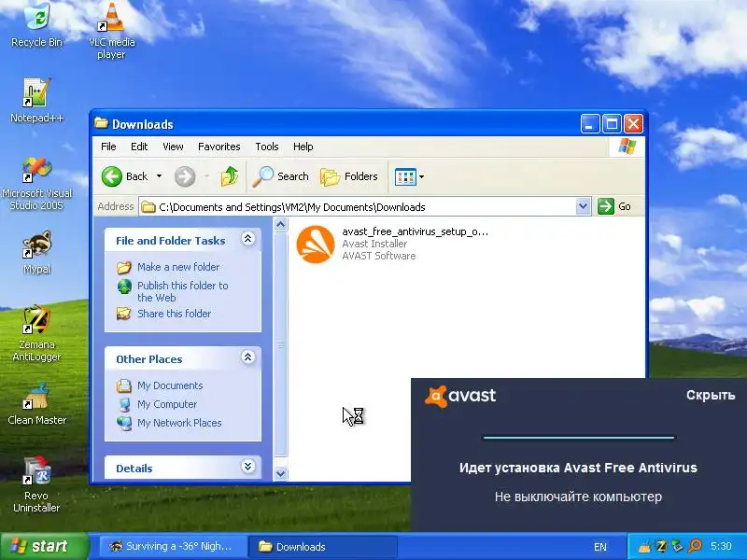Select Zemana AntiLogger desktop icon
747x560 pixels.
(x=36, y=333)
